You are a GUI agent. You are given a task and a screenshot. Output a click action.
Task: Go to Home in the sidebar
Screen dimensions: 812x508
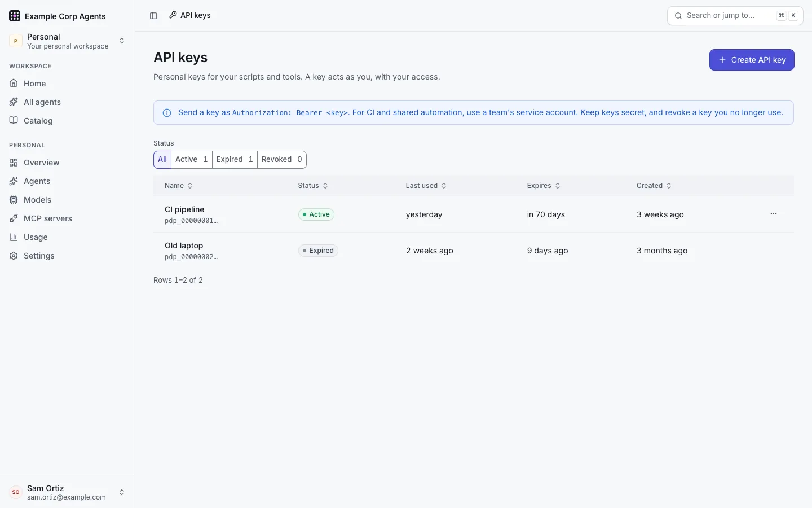pos(68,84)
